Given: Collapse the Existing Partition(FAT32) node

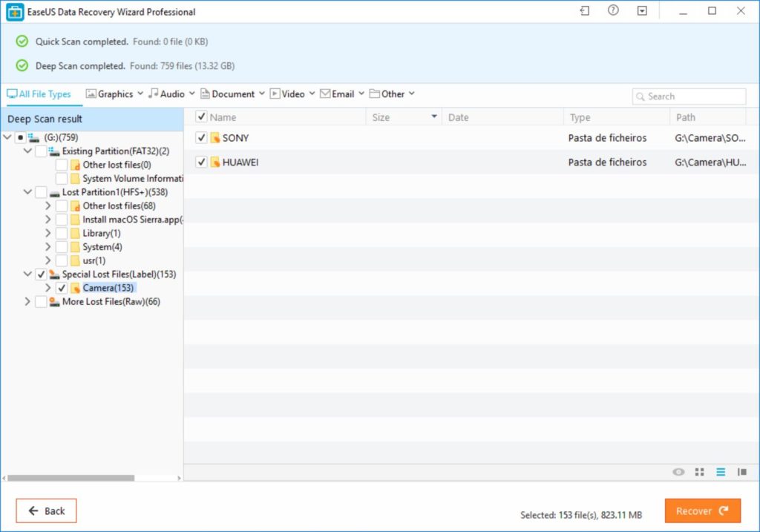Looking at the screenshot, I should 27,151.
